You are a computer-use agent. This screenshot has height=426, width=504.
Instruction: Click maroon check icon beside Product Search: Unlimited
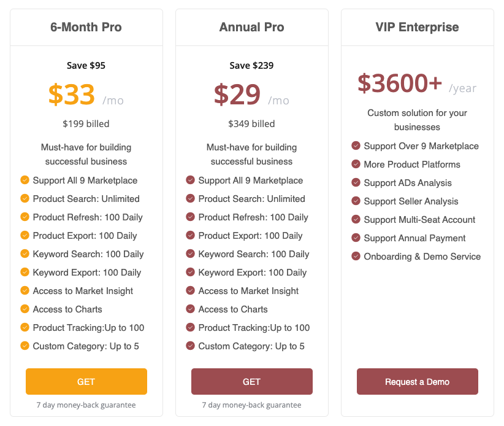190,199
